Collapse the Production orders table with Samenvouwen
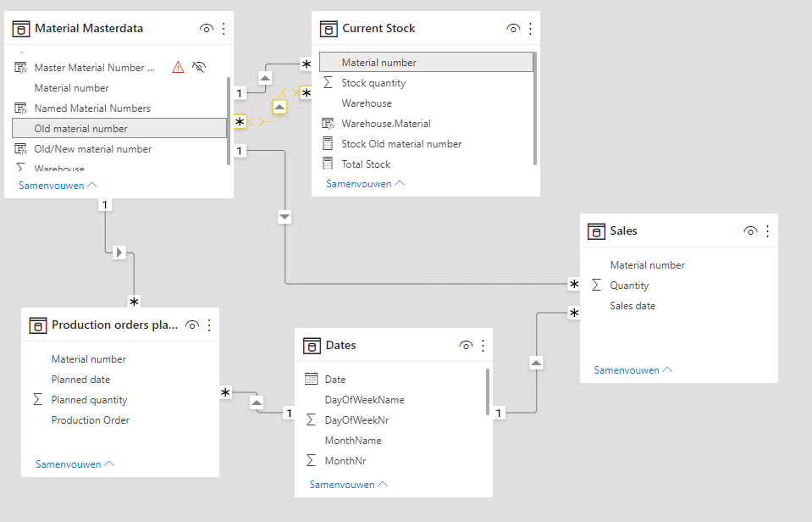Screen dimensions: 812x522 click(75, 464)
